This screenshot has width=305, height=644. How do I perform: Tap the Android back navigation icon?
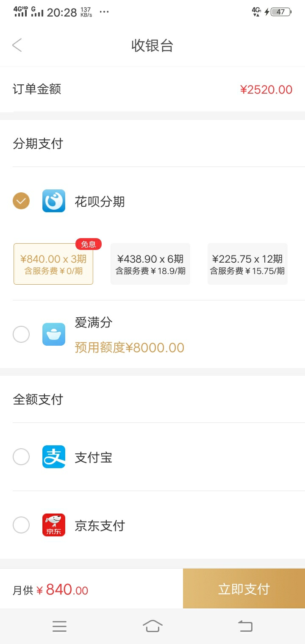coord(245,626)
